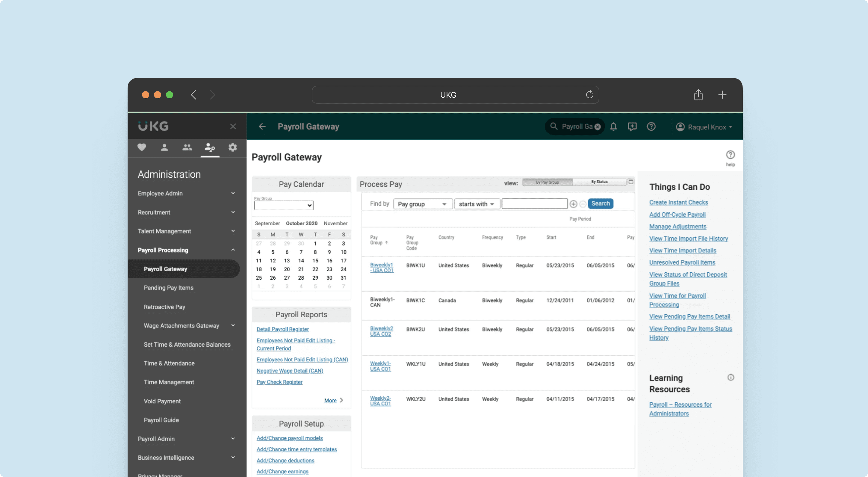Add a search criterion with plus icon
The width and height of the screenshot is (868, 477).
[573, 204]
